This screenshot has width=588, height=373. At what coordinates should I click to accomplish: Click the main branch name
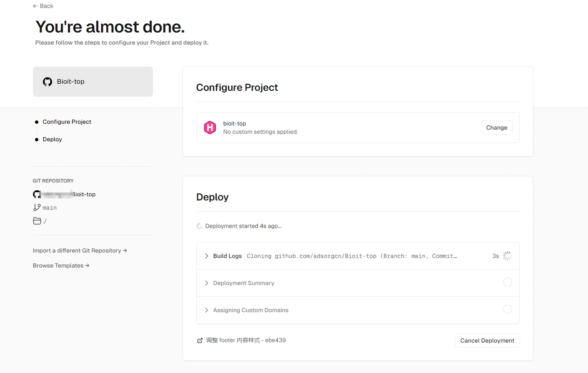click(x=50, y=208)
